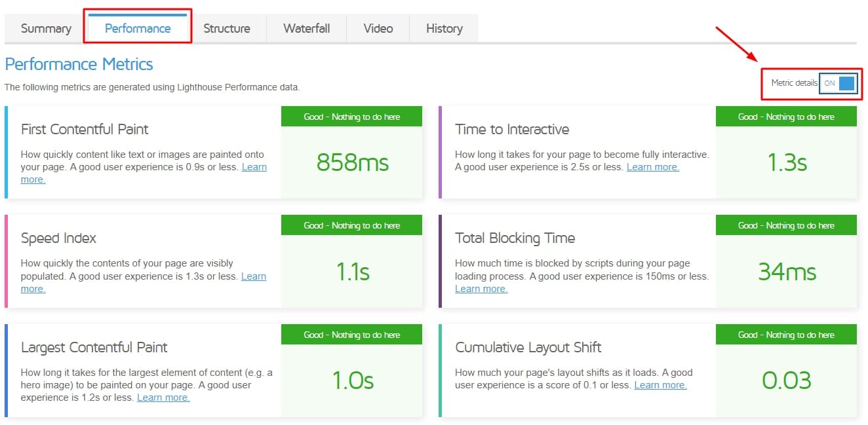Select the 1.1s Speed Index value

pyautogui.click(x=352, y=272)
